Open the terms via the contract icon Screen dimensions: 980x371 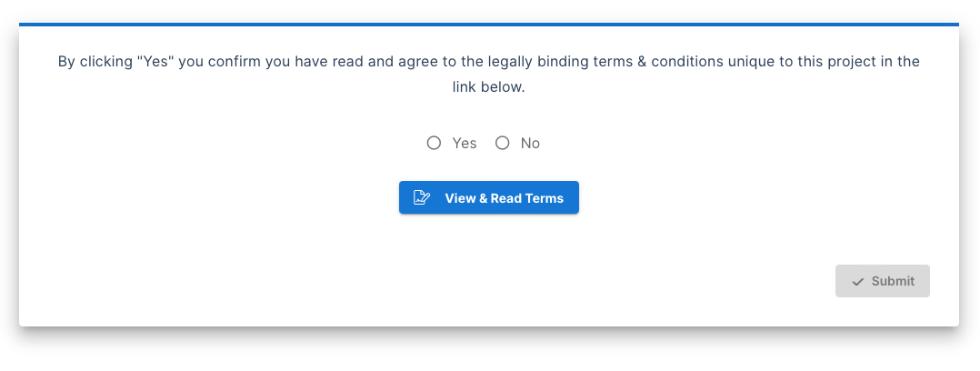point(422,197)
